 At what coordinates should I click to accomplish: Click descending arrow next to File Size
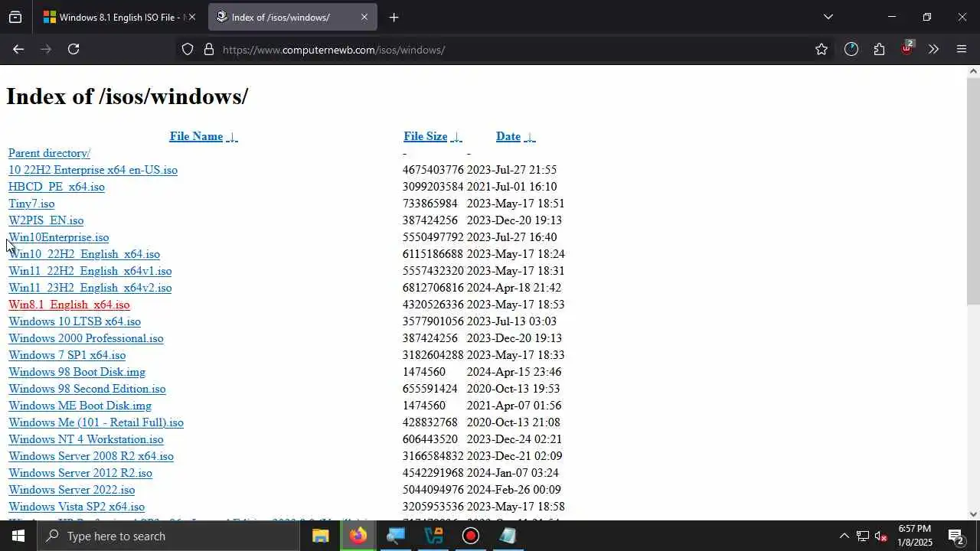[x=456, y=137]
